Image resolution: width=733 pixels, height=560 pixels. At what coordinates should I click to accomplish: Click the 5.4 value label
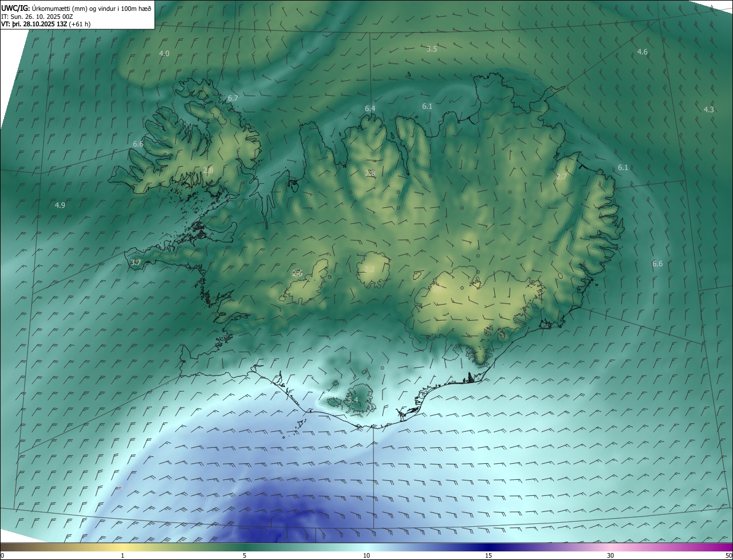pos(352,400)
